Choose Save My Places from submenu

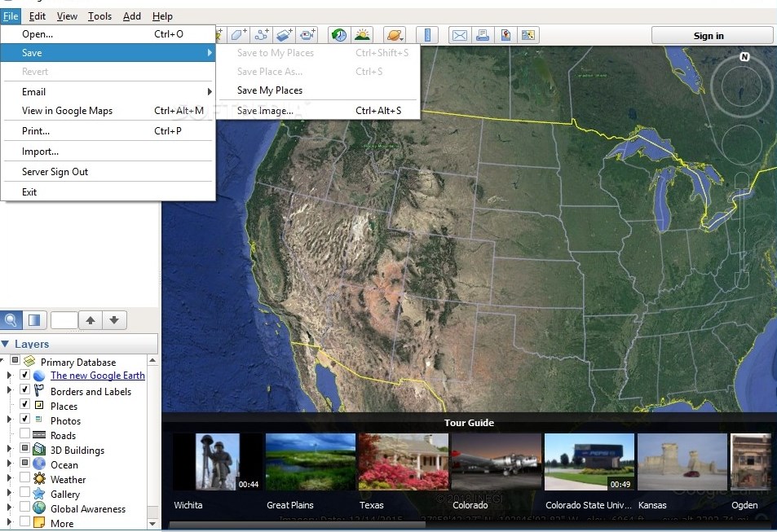coord(318,90)
